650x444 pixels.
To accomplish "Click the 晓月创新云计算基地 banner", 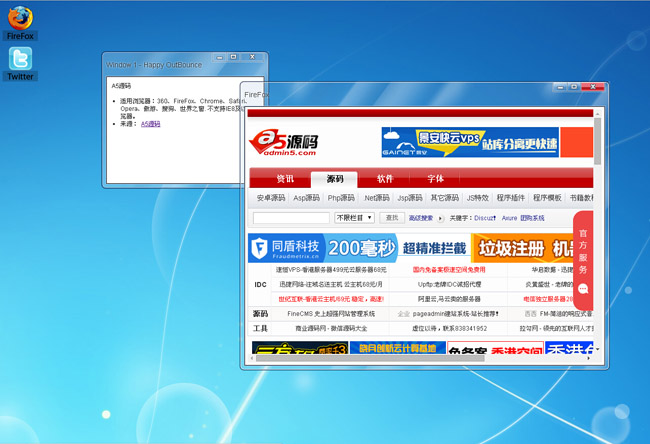I will (x=398, y=348).
